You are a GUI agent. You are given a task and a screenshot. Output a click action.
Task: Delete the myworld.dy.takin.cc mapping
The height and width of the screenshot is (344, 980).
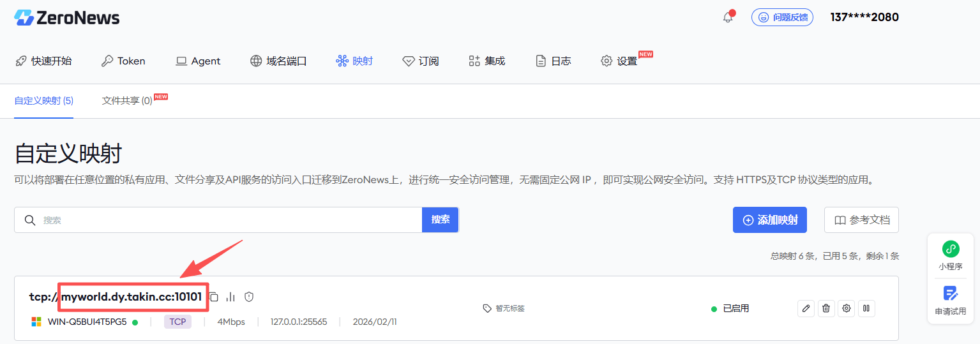click(x=826, y=308)
